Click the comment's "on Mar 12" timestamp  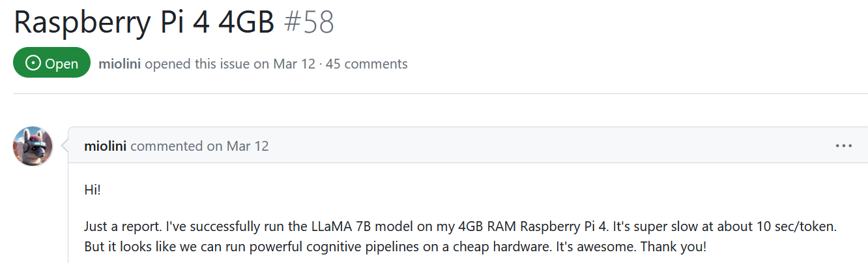click(x=238, y=146)
